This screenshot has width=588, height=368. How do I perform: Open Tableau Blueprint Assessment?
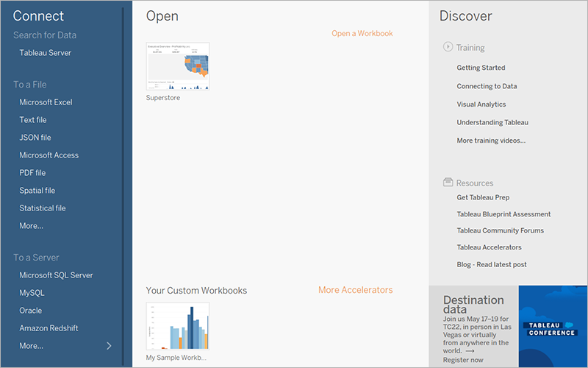point(503,214)
